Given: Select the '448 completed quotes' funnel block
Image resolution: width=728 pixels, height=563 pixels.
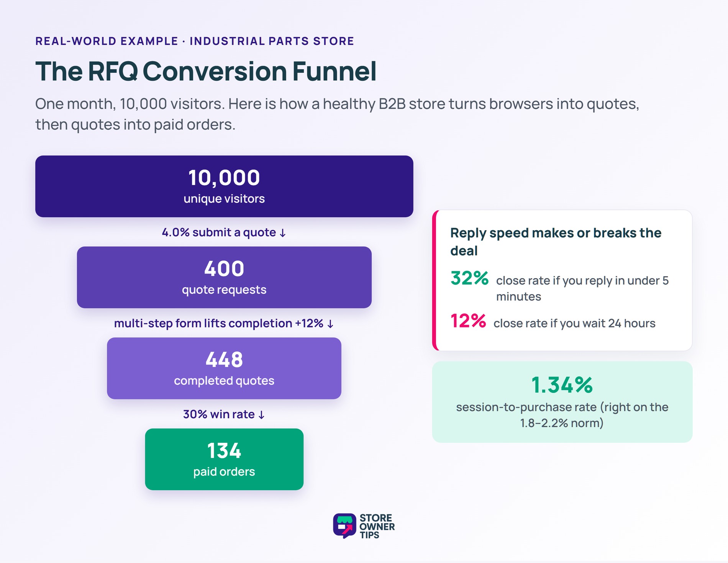Looking at the screenshot, I should 224,368.
